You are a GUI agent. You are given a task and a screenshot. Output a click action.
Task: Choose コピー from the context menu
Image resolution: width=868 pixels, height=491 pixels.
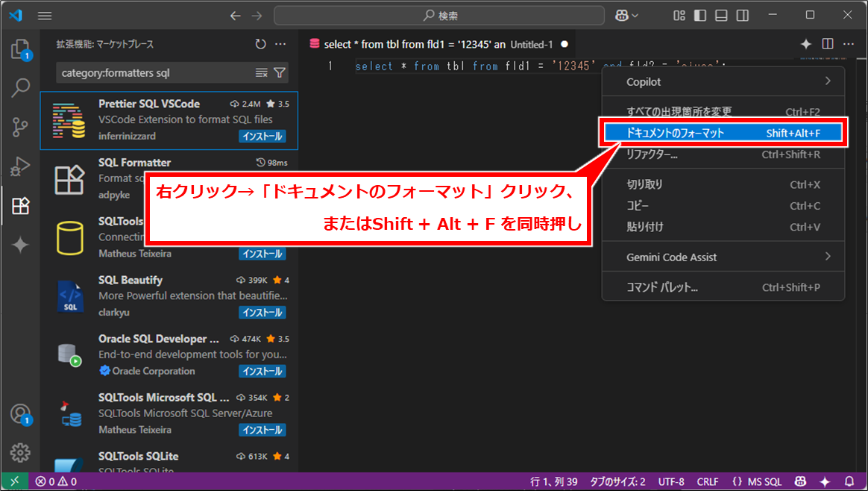[723, 206]
